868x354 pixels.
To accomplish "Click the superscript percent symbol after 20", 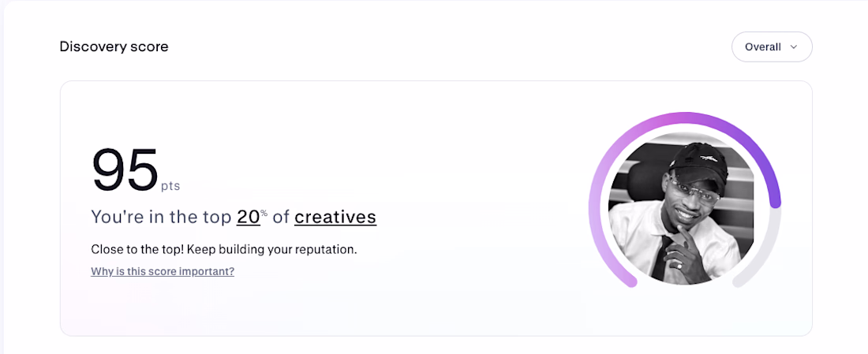I will click(x=264, y=212).
